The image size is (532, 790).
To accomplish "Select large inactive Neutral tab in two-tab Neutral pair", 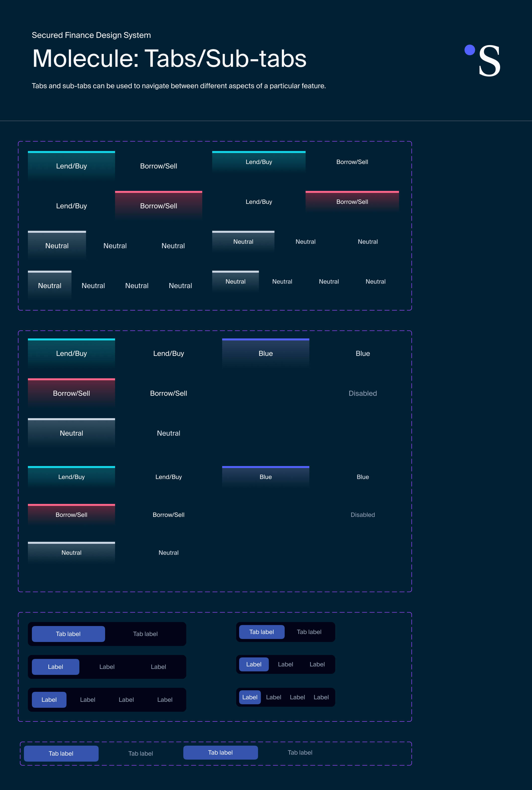I will (169, 433).
